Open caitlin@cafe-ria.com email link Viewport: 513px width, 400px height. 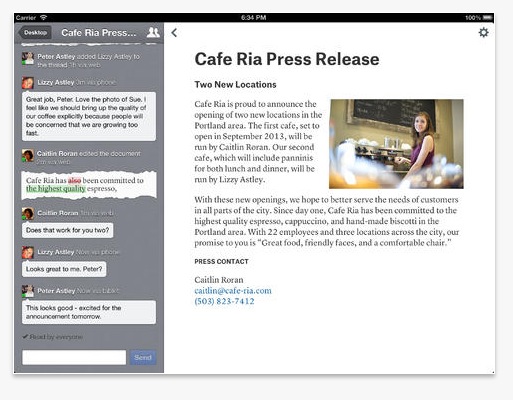pyautogui.click(x=233, y=291)
